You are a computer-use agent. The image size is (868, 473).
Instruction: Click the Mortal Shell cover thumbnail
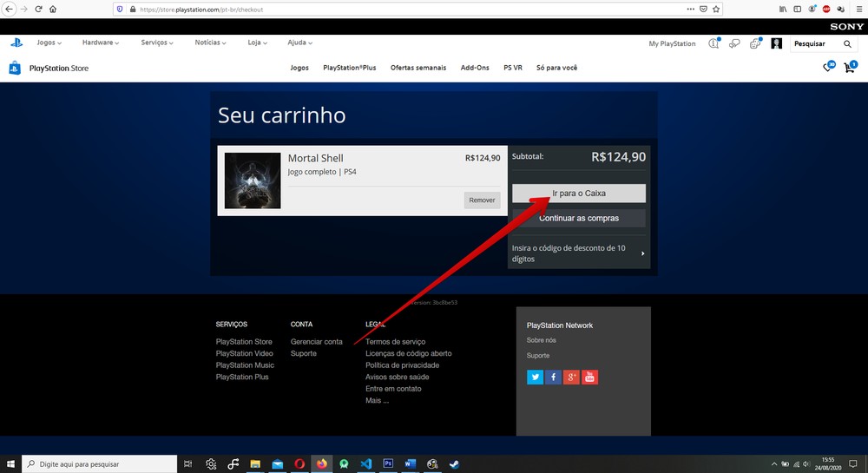click(x=253, y=181)
